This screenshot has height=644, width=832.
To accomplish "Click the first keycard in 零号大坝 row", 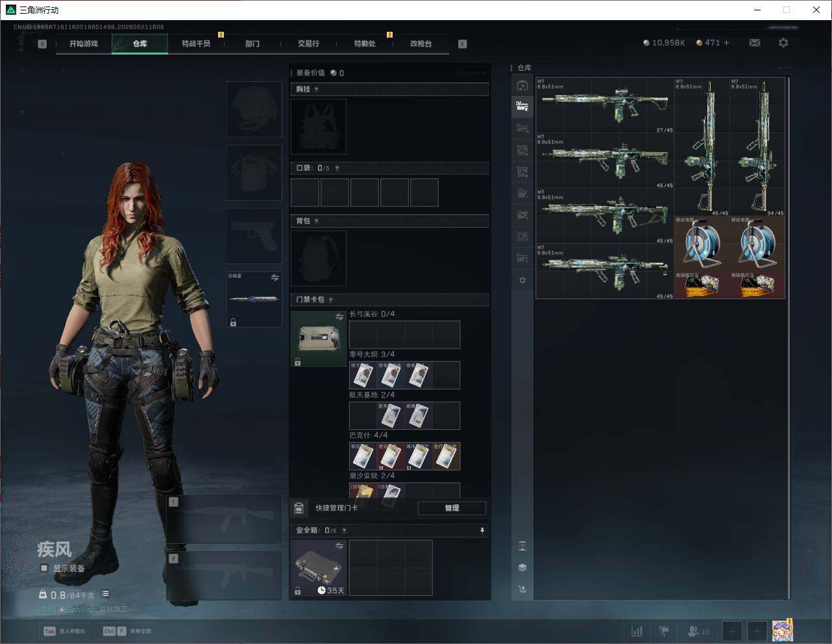I will click(x=363, y=375).
